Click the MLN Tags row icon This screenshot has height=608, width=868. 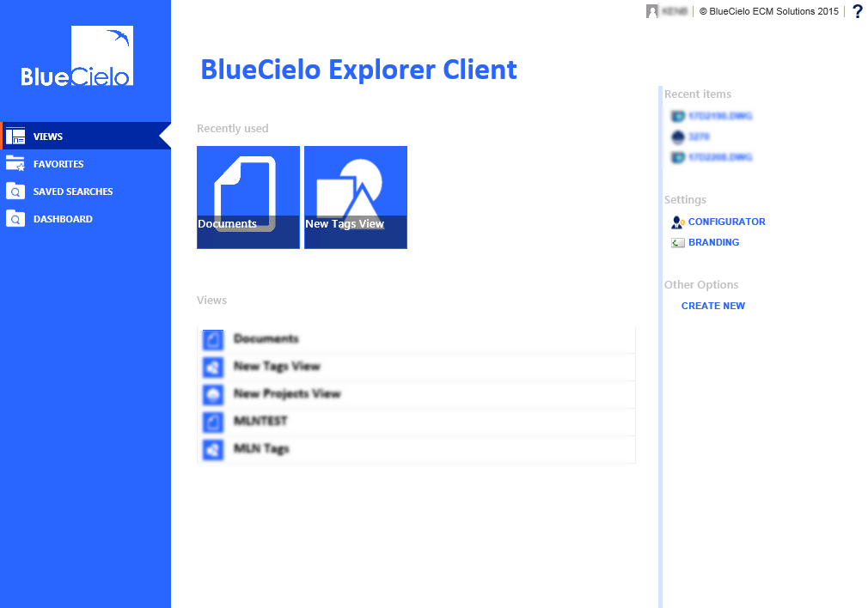coord(213,450)
